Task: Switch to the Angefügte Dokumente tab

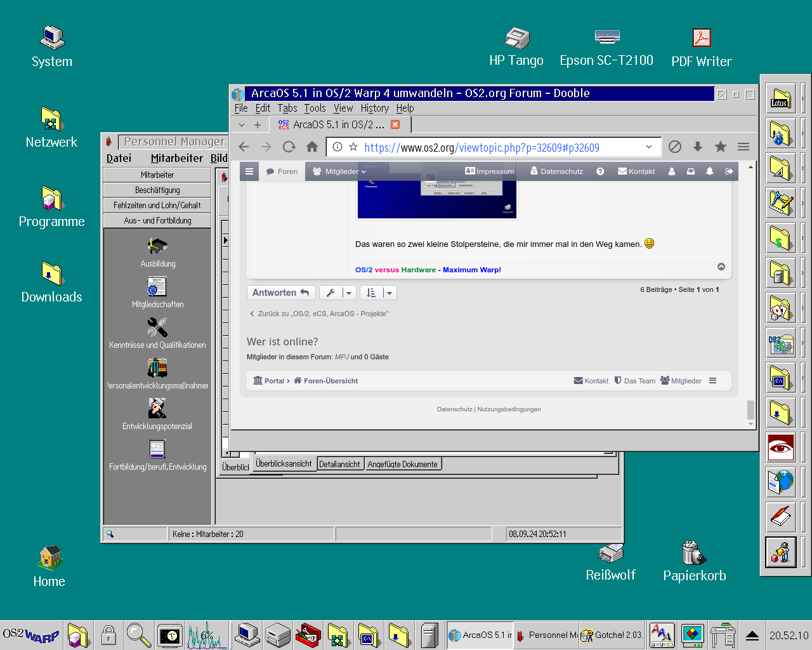Action: click(x=402, y=465)
